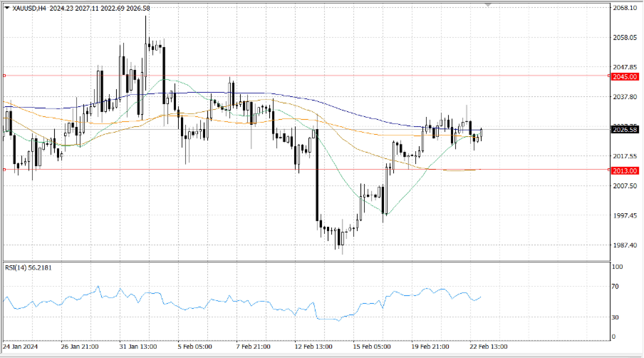Click the RSI scale value 70
The image size is (644, 358).
615,286
